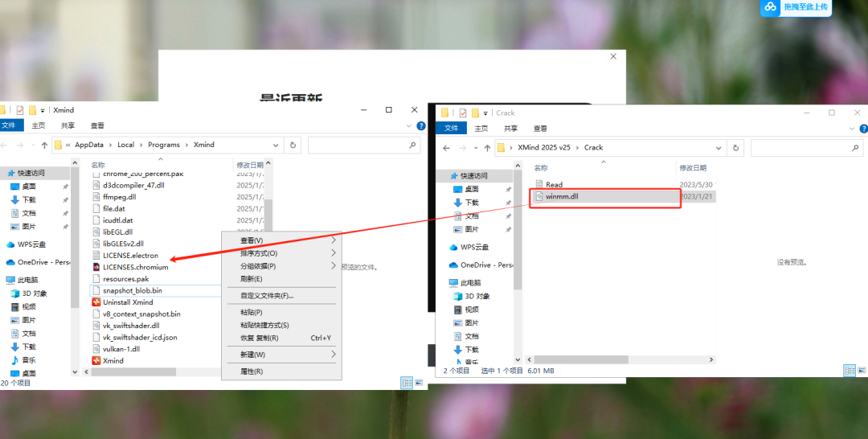The image size is (868, 439).
Task: Click the refresh icon in Xmind address bar
Action: (x=293, y=145)
